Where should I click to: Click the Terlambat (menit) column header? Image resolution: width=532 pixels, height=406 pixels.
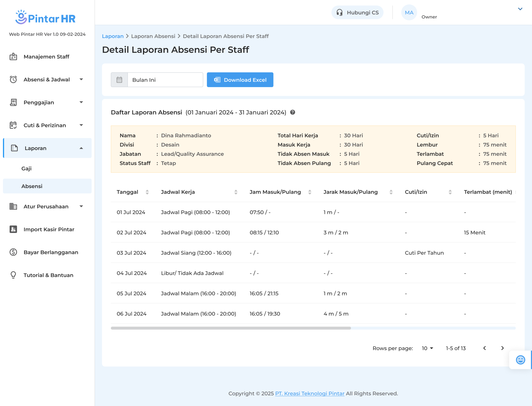(x=488, y=192)
